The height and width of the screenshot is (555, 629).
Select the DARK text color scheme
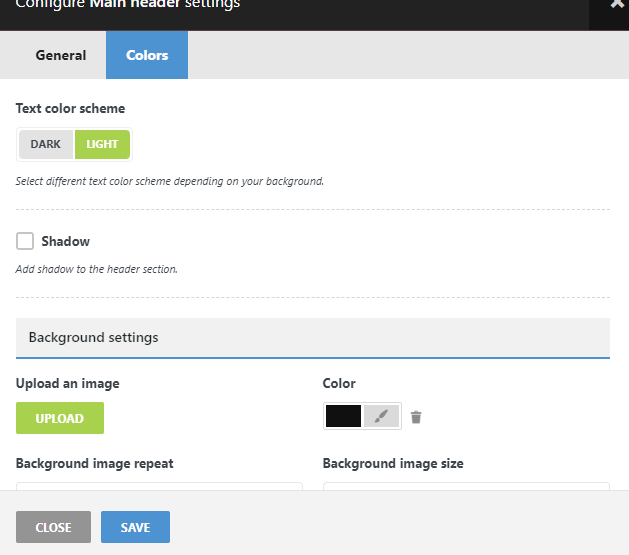(x=46, y=144)
